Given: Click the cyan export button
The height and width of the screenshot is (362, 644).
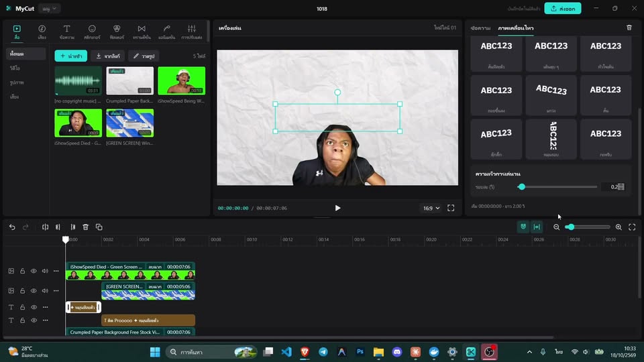Looking at the screenshot, I should coord(563,9).
